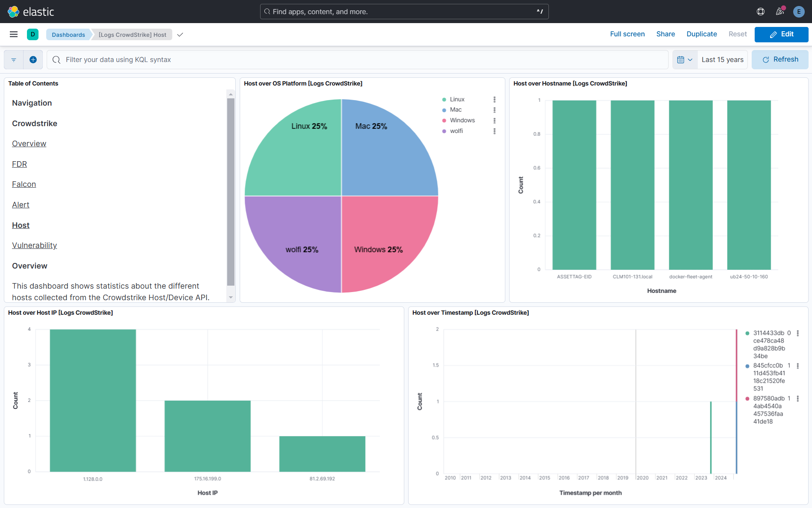The width and height of the screenshot is (812, 508).
Task: Click the Share menu item
Action: [665, 34]
